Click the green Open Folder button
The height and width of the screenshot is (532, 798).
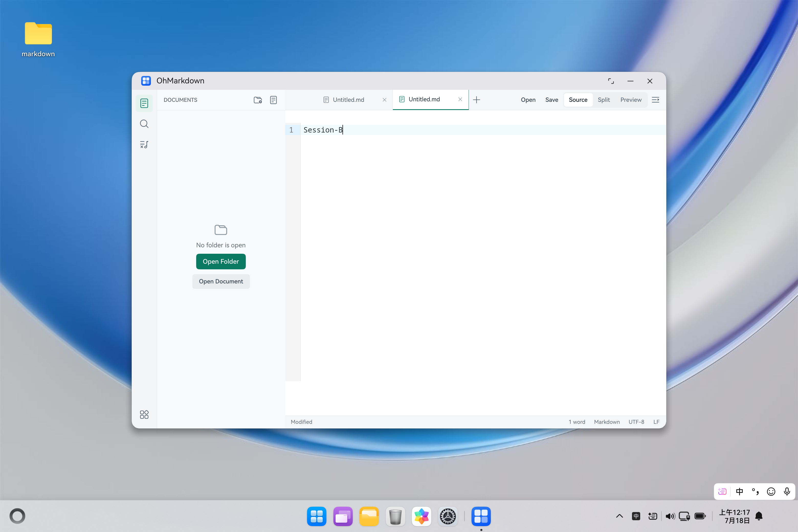tap(221, 262)
